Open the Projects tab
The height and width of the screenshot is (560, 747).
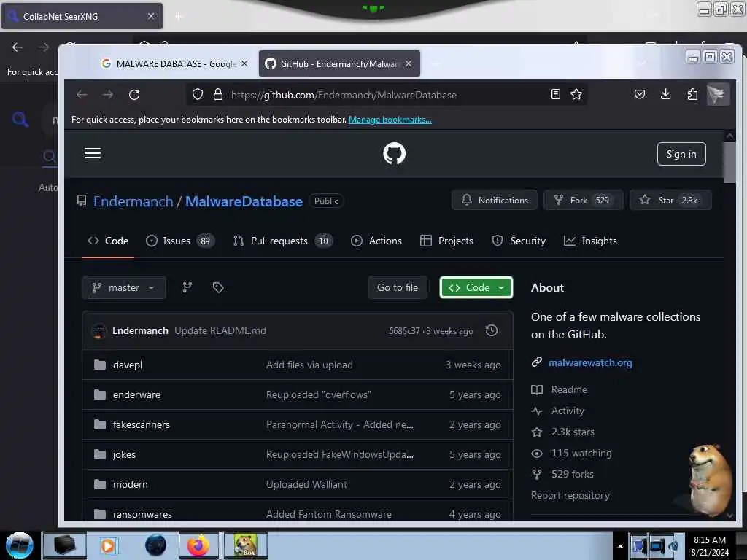pyautogui.click(x=446, y=241)
